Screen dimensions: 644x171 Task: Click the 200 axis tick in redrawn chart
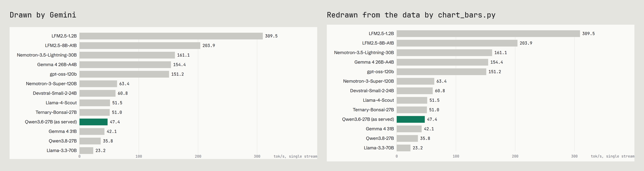pyautogui.click(x=515, y=156)
